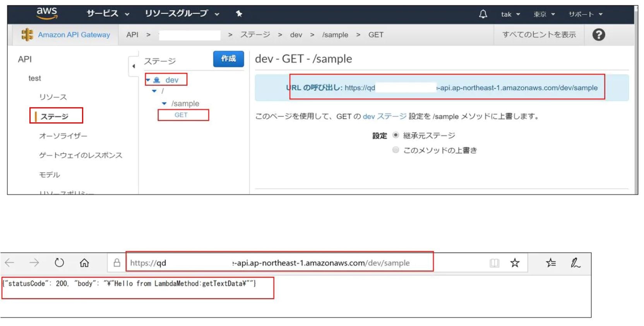Select the test API in sidebar
This screenshot has width=644, height=326.
point(34,78)
